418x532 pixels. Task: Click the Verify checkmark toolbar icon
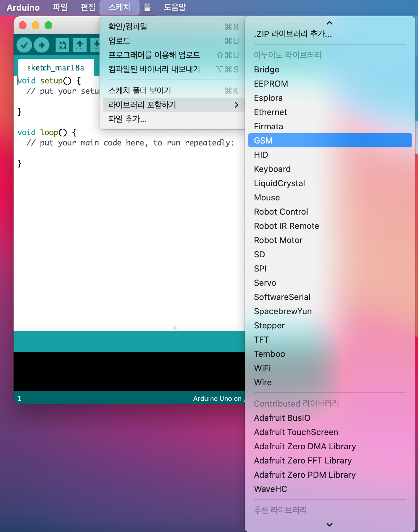(x=24, y=45)
